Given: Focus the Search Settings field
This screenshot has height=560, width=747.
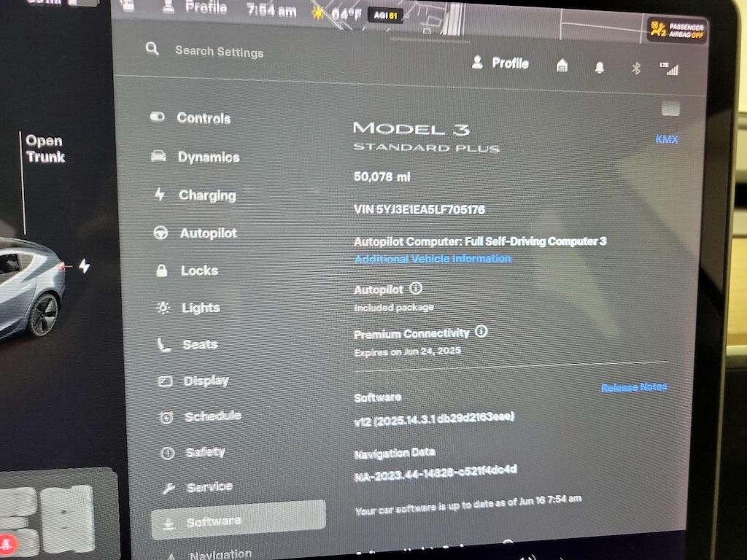Looking at the screenshot, I should click(x=219, y=52).
